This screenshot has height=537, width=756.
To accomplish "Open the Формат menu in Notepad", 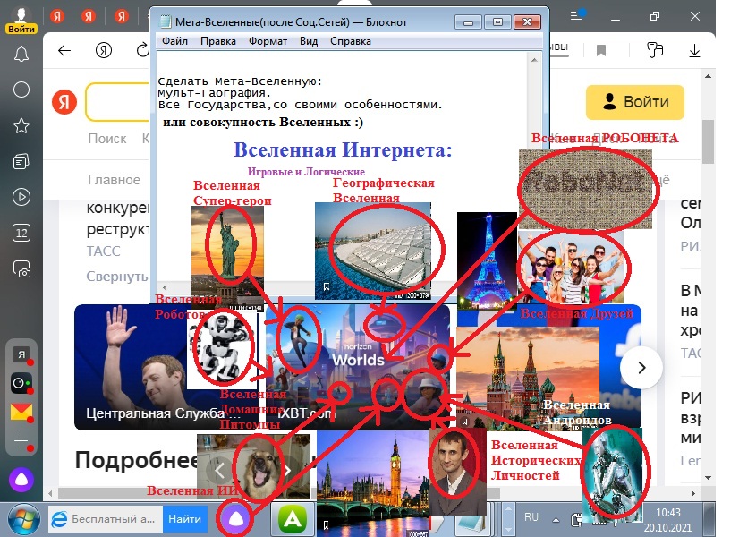I will 268,41.
